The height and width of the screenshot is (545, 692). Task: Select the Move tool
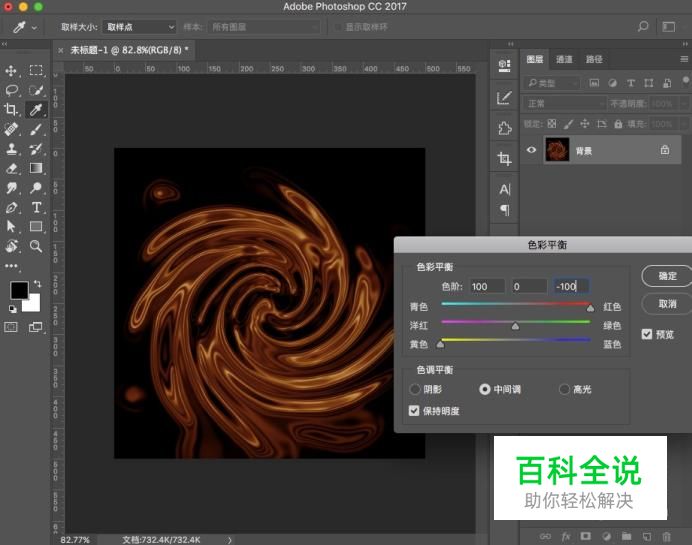(x=11, y=71)
